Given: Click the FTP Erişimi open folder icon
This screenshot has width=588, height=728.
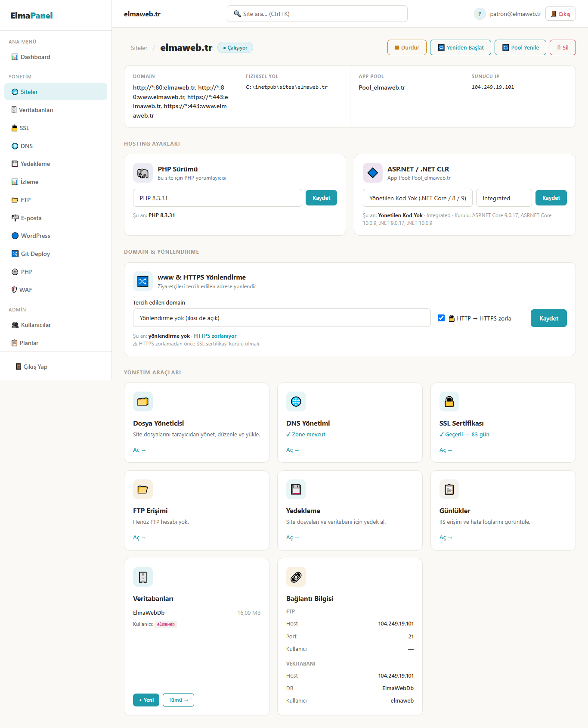Looking at the screenshot, I should tap(143, 489).
